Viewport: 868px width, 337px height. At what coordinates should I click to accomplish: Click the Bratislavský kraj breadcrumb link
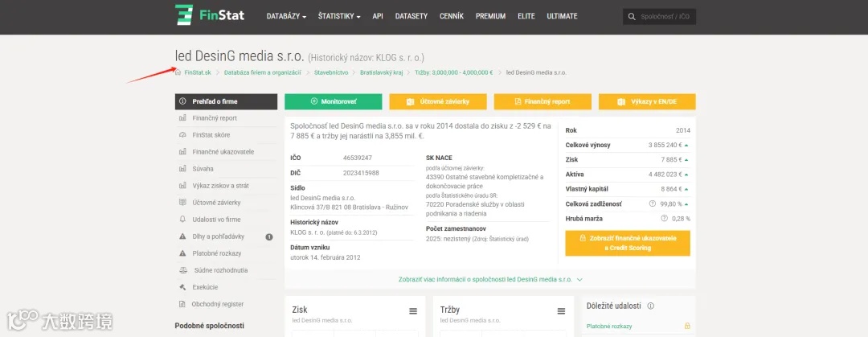point(381,72)
